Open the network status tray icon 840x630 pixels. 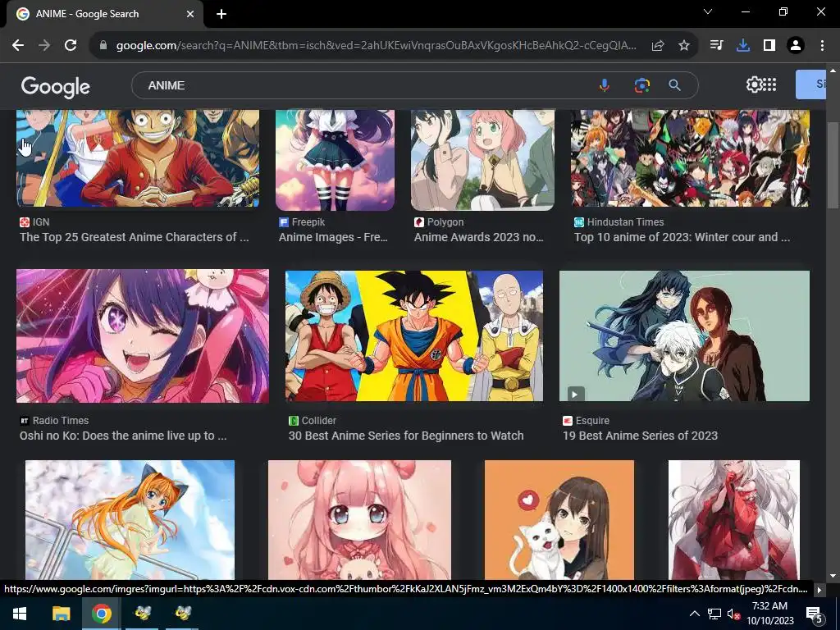(x=714, y=614)
